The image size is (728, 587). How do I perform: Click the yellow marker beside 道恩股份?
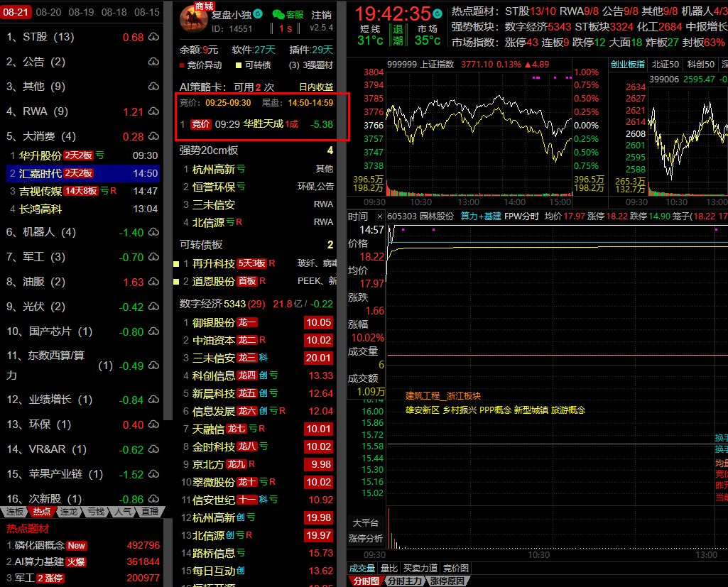tap(176, 282)
